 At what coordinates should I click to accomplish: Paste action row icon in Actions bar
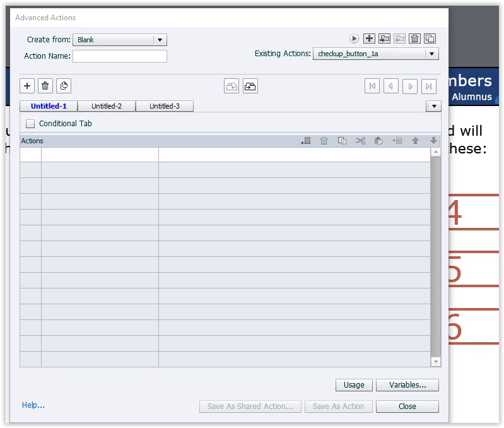[x=378, y=141]
